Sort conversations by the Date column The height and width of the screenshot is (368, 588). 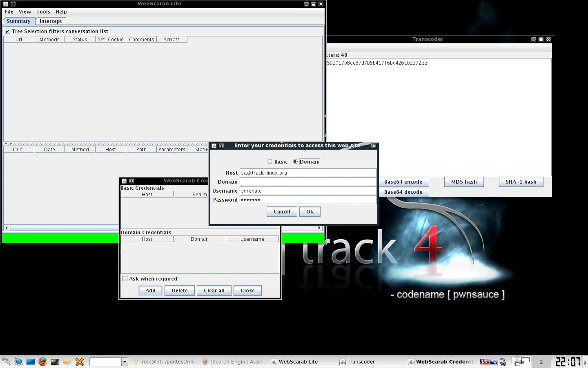point(49,150)
